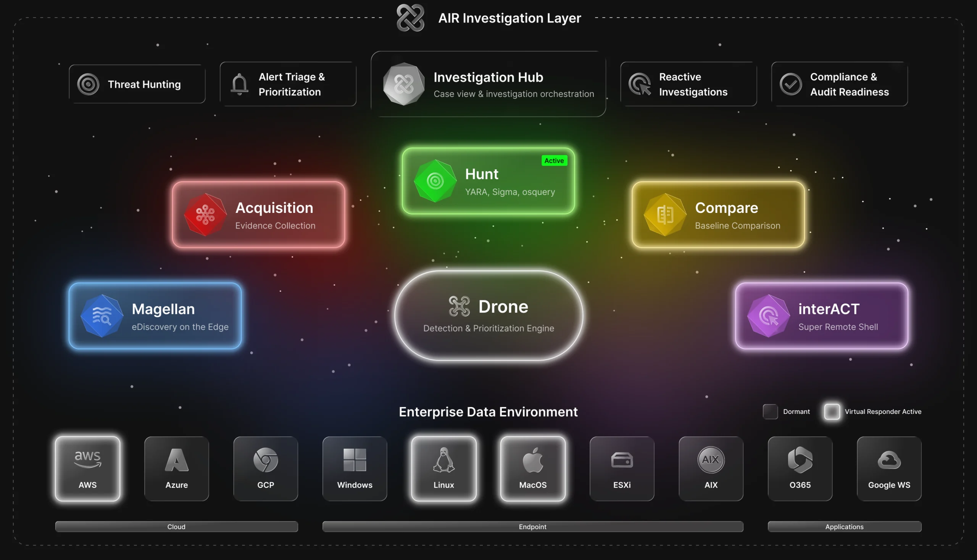This screenshot has height=560, width=977.
Task: Open Compliance & Audit Readiness card
Action: 839,84
